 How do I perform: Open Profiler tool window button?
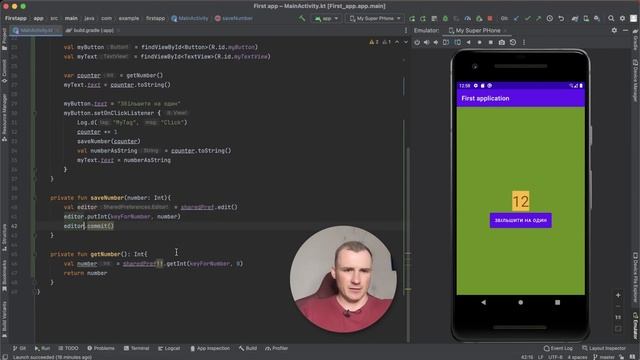point(277,348)
